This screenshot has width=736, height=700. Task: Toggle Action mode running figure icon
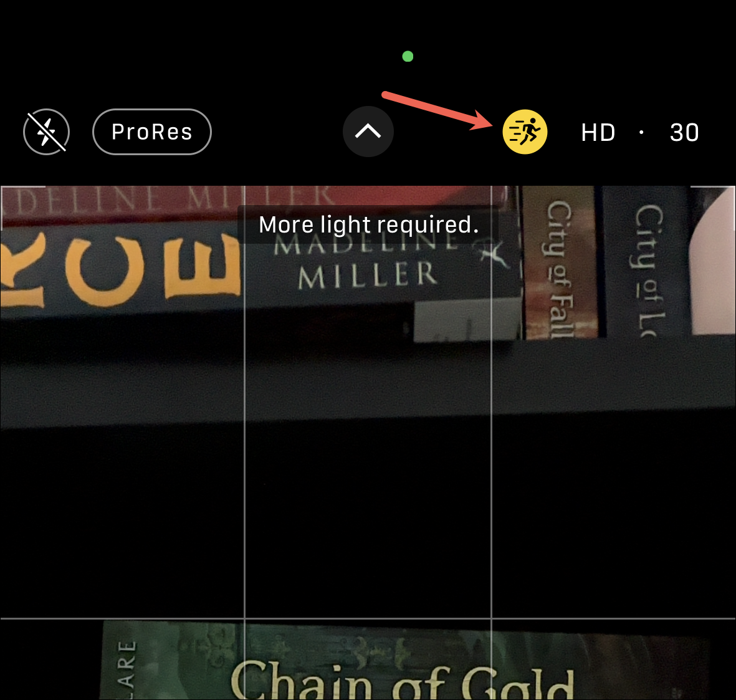coord(525,132)
